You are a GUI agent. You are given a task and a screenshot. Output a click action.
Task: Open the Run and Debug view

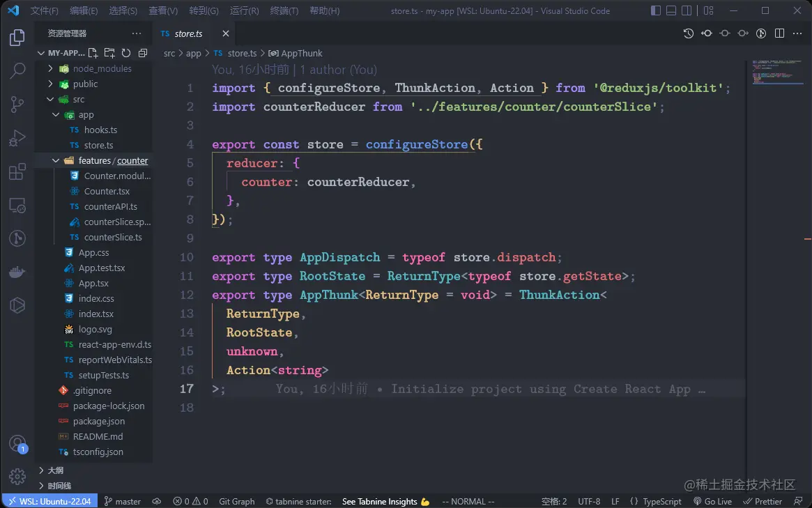[x=17, y=138]
